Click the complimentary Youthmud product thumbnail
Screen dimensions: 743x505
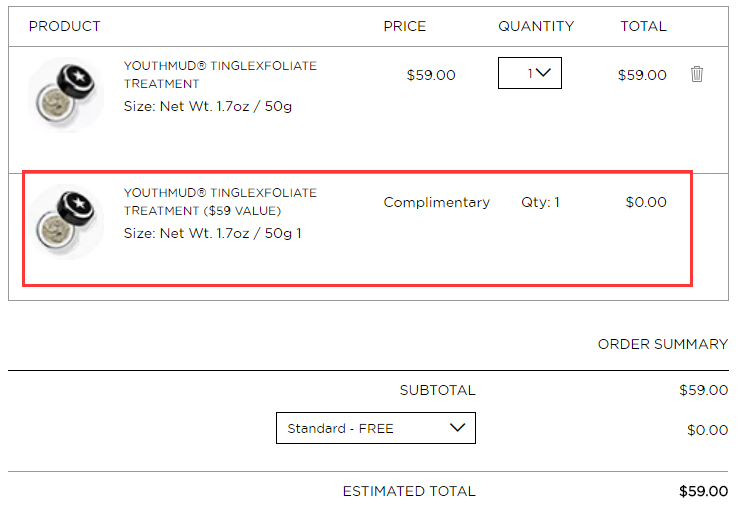pos(66,222)
